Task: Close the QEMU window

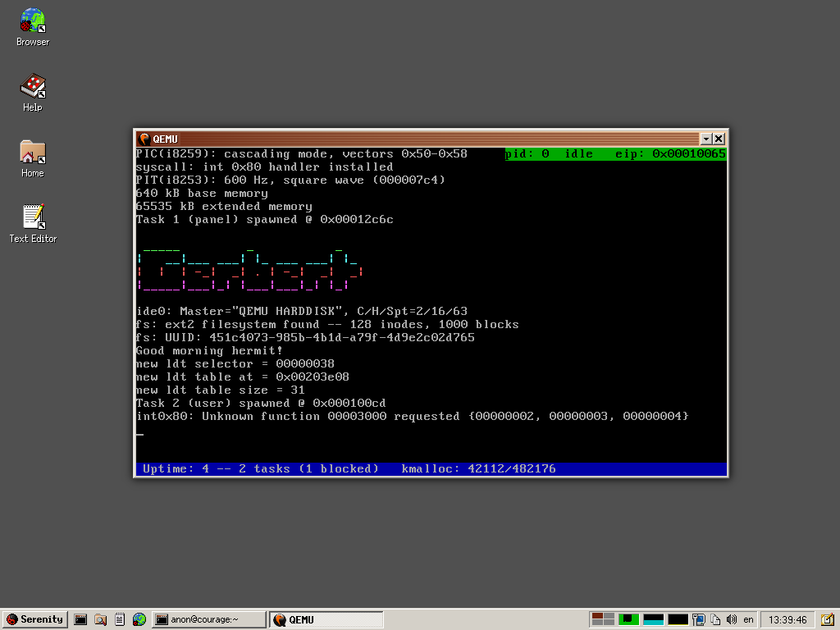Action: point(719,139)
